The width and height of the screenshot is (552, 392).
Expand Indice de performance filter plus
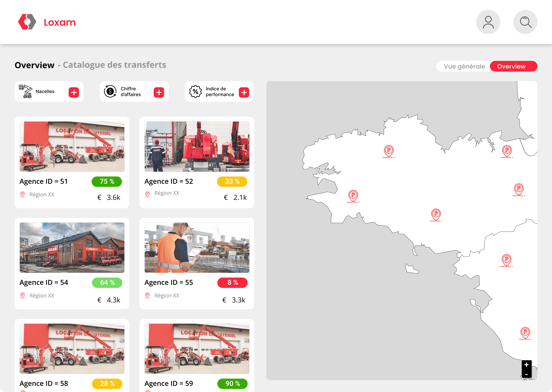coord(244,92)
